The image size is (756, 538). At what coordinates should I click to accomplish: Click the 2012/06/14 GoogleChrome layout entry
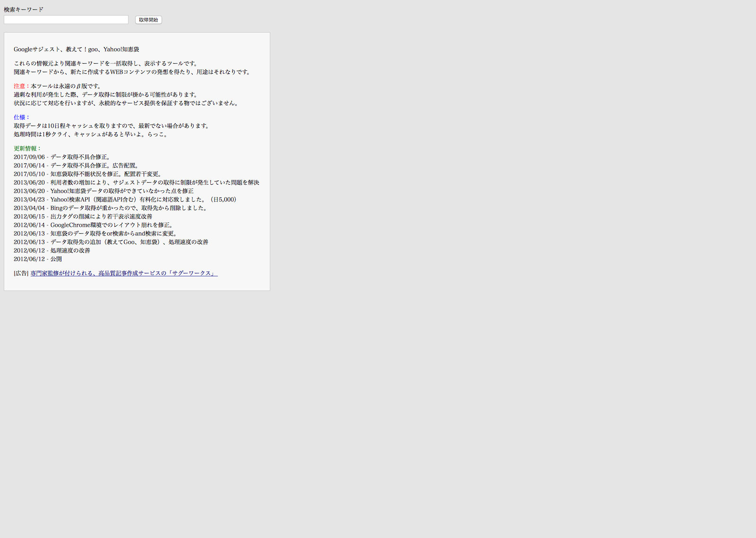(x=94, y=225)
